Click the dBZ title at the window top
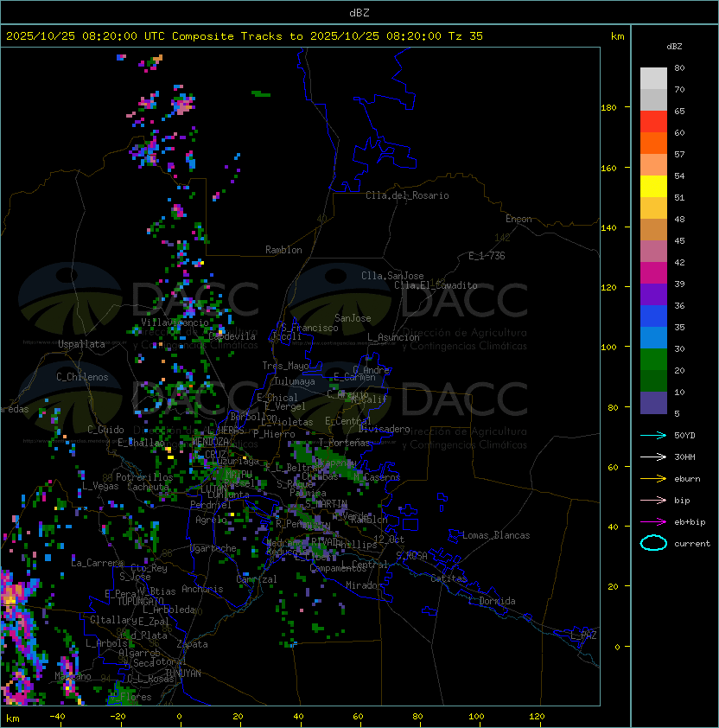Image resolution: width=719 pixels, height=728 pixels. click(x=359, y=12)
